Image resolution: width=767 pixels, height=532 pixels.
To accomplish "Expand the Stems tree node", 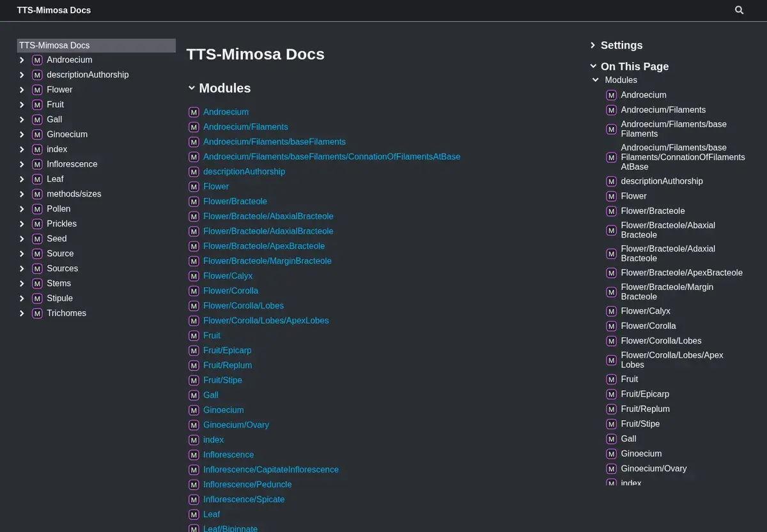I will tap(22, 284).
